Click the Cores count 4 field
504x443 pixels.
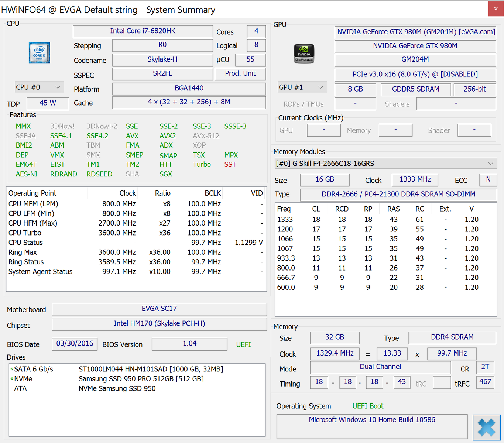coord(256,31)
